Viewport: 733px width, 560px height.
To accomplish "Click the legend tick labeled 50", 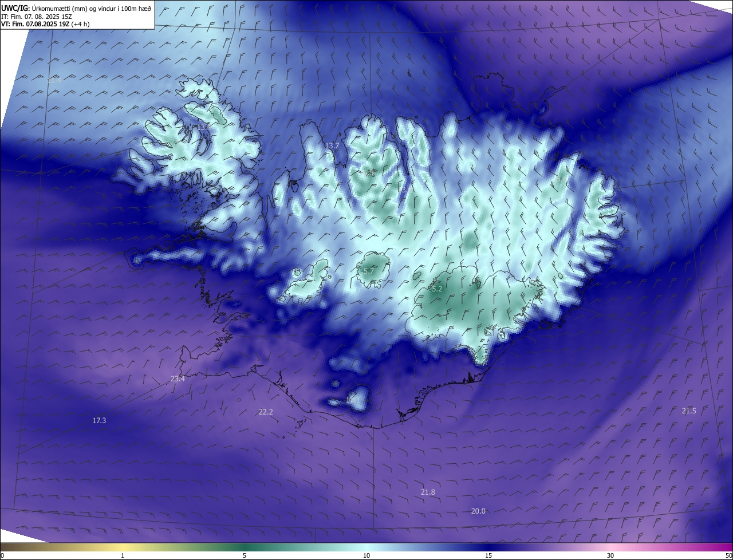I will 728,555.
